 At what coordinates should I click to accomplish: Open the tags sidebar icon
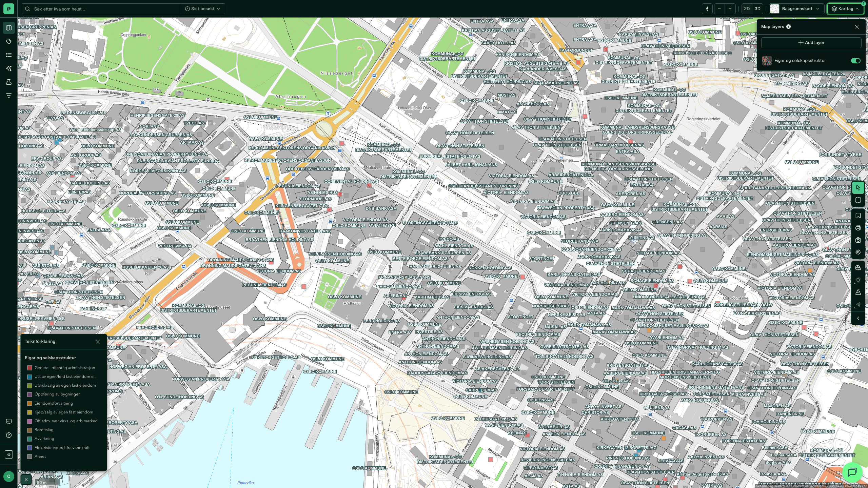pos(9,41)
